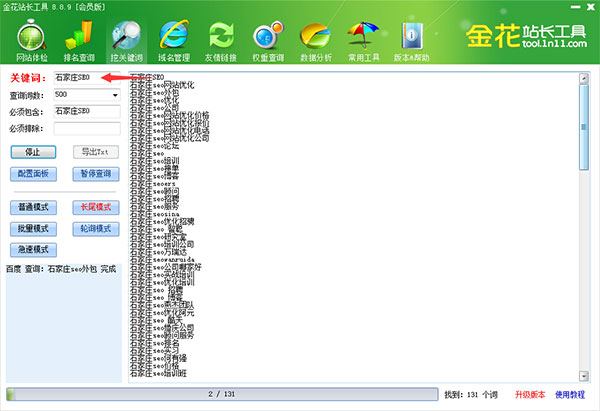Switch to 普通模式 mode
Image resolution: width=600 pixels, height=411 pixels.
(x=33, y=207)
